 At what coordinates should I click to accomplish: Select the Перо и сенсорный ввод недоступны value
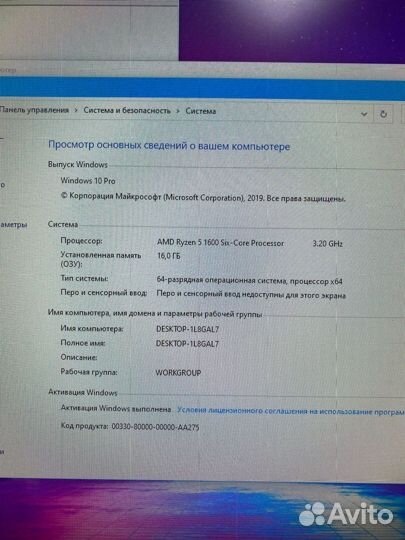click(251, 295)
